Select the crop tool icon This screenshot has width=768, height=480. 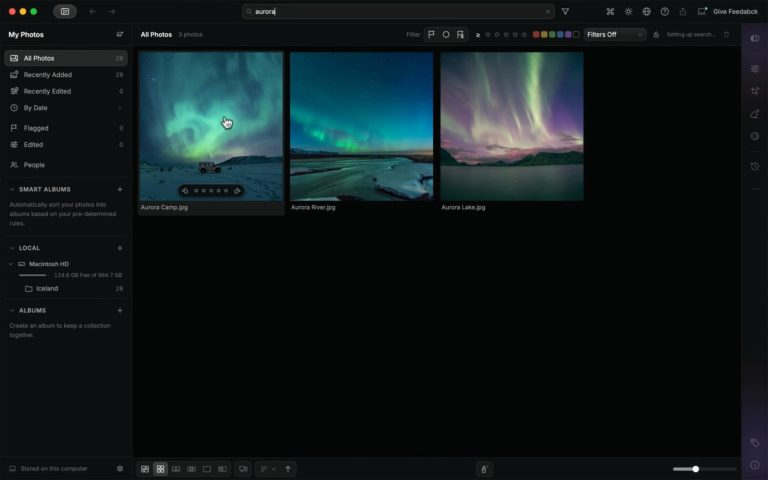755,91
